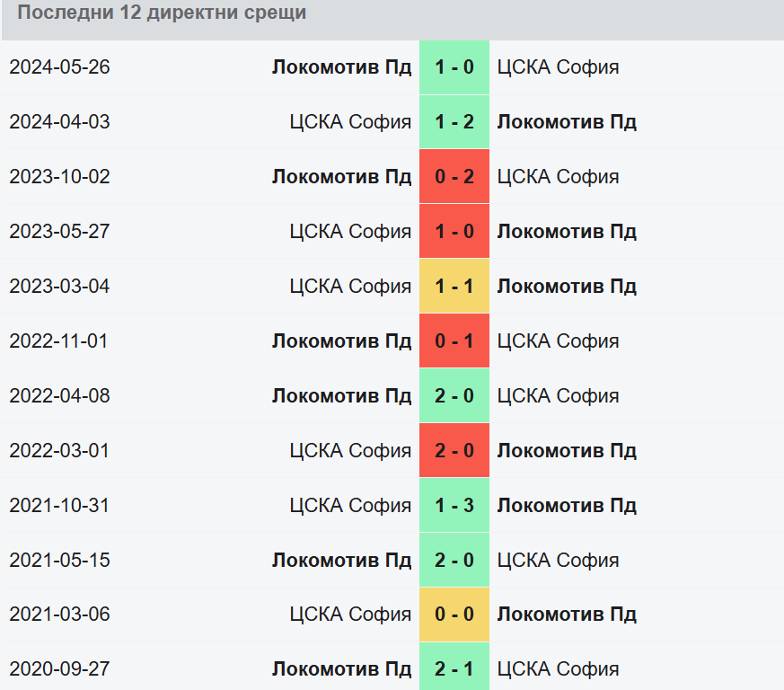Screen dimensions: 784x690
Task: Click the 2 - 0 score on 2022-03-01
Action: 454,451
